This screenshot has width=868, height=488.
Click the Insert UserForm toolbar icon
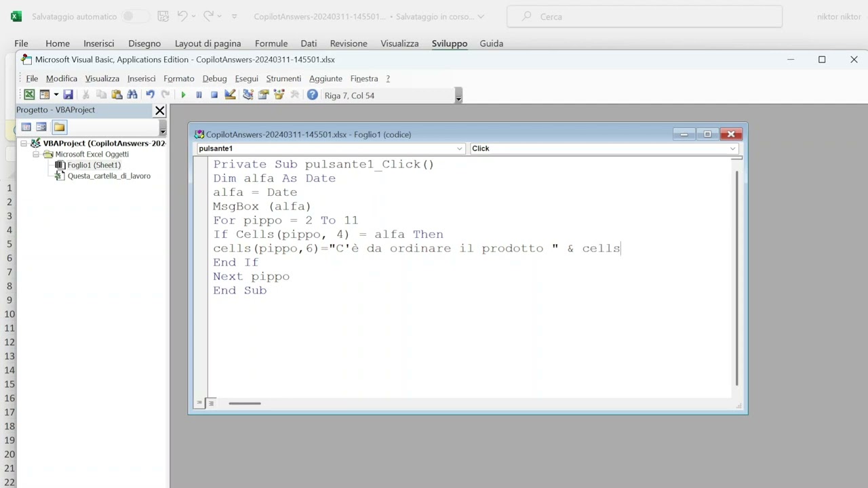(x=45, y=95)
